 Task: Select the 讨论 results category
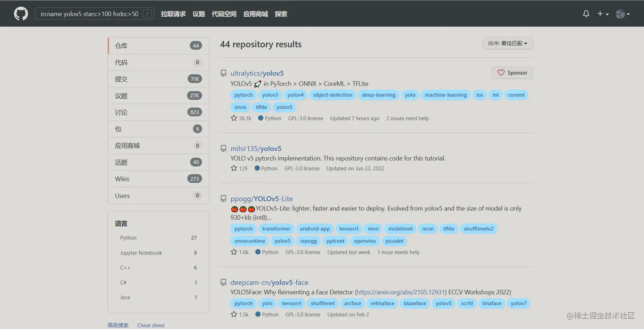(158, 112)
